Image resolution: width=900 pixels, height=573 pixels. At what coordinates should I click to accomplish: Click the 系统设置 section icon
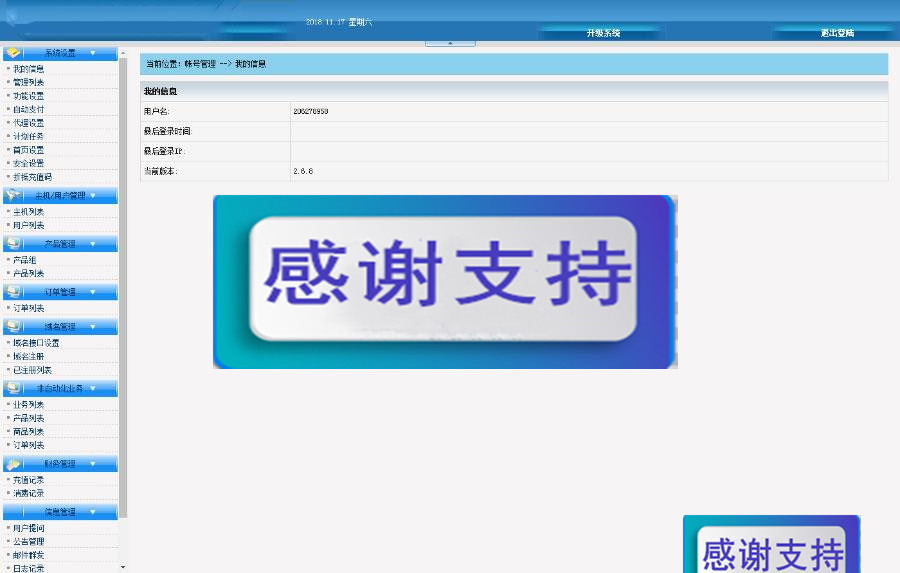(x=13, y=53)
